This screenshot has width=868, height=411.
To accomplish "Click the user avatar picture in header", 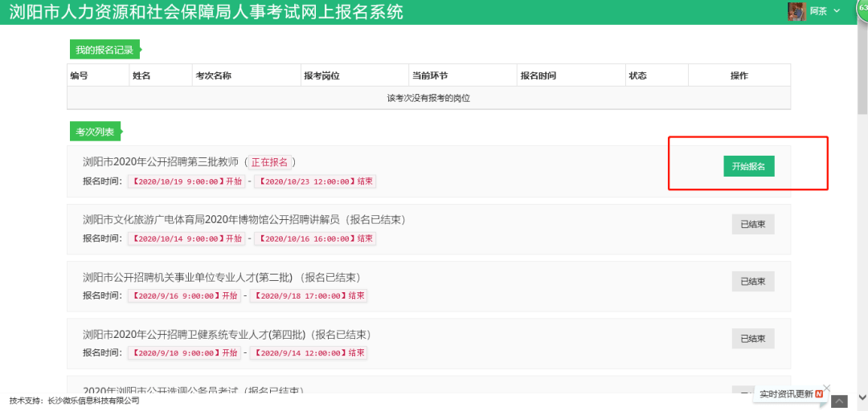I will [x=797, y=11].
